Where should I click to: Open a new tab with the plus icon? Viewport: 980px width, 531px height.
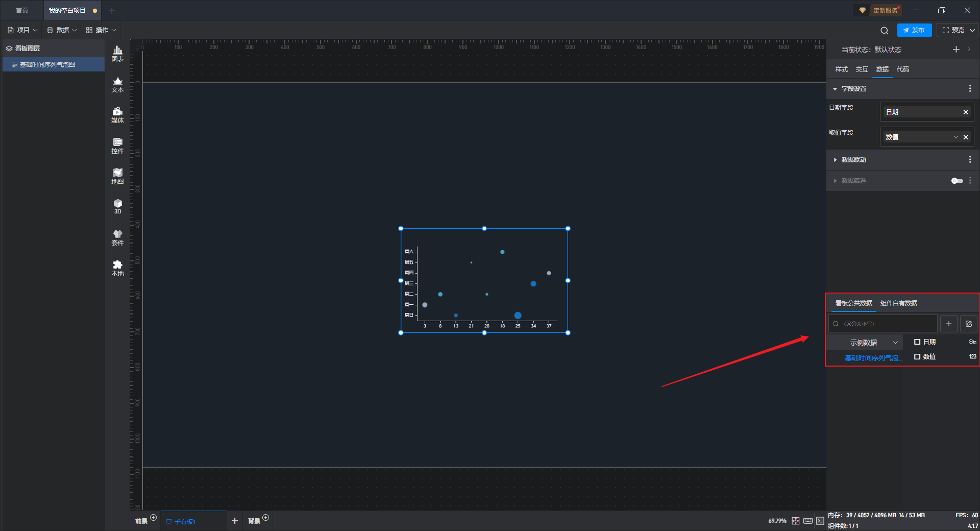click(112, 10)
